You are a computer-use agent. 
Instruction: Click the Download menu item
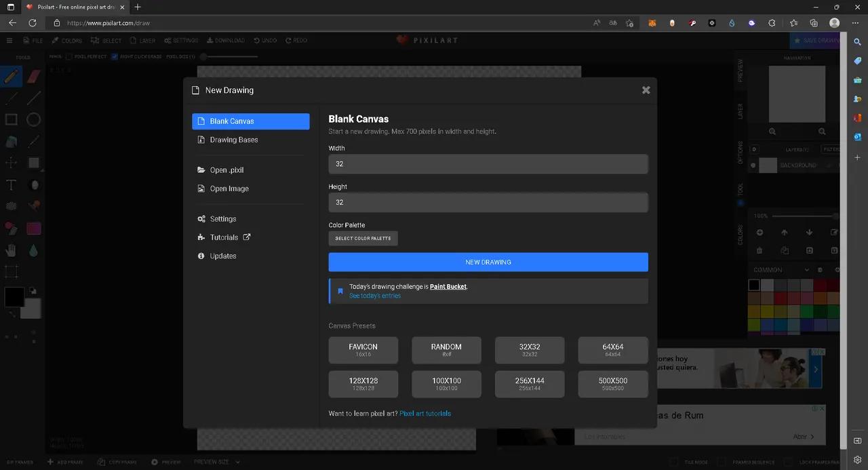click(x=226, y=41)
